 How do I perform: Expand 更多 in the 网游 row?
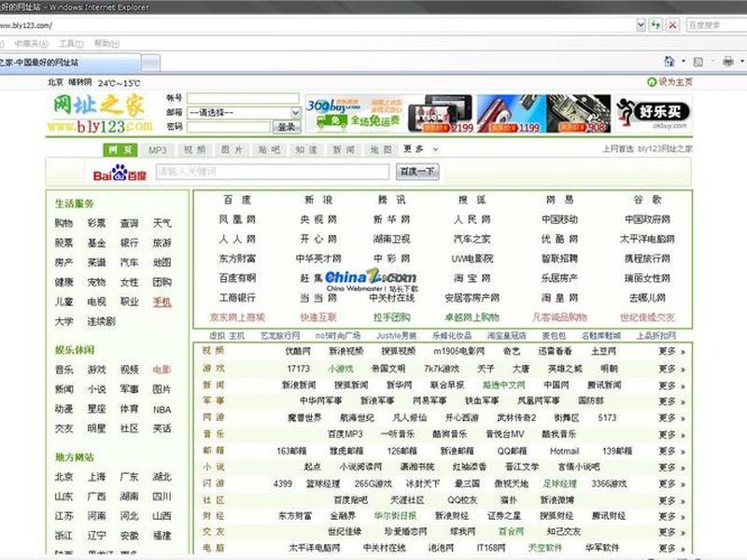[671, 418]
